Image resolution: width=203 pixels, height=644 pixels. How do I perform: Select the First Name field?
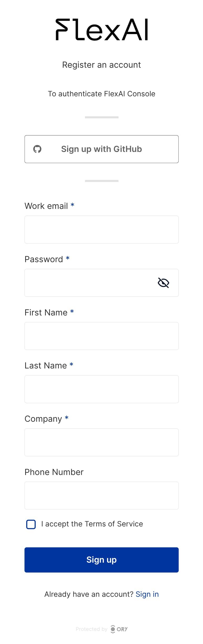[101, 336]
